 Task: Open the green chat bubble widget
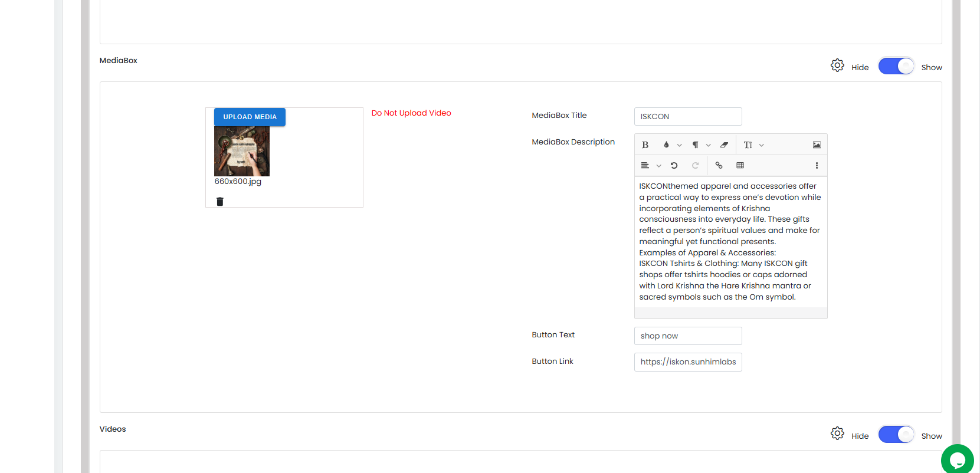pyautogui.click(x=957, y=459)
